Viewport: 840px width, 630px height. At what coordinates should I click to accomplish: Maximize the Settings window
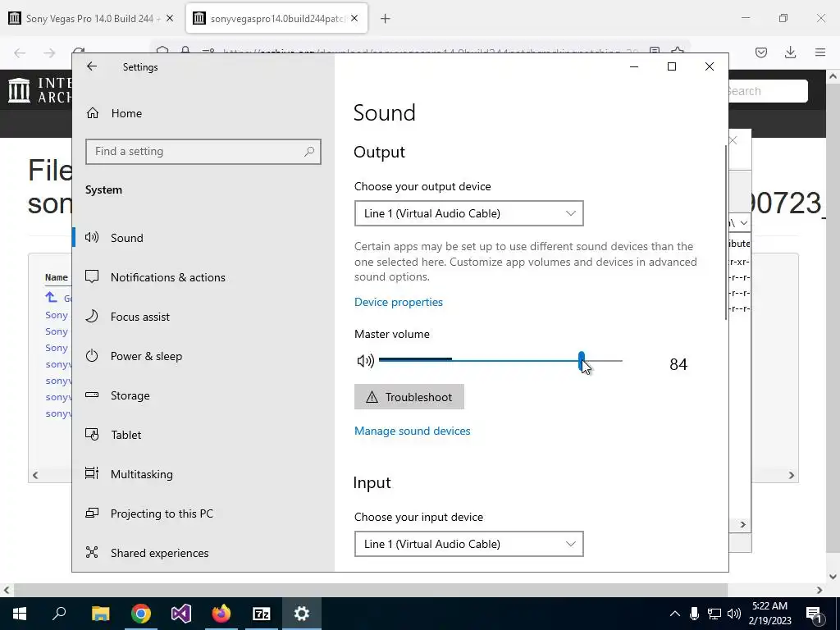[672, 66]
